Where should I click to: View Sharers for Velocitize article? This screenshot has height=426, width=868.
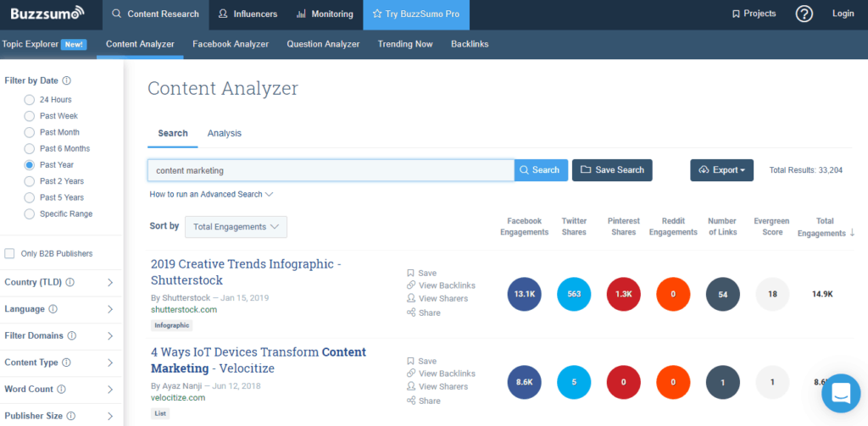[x=437, y=386]
